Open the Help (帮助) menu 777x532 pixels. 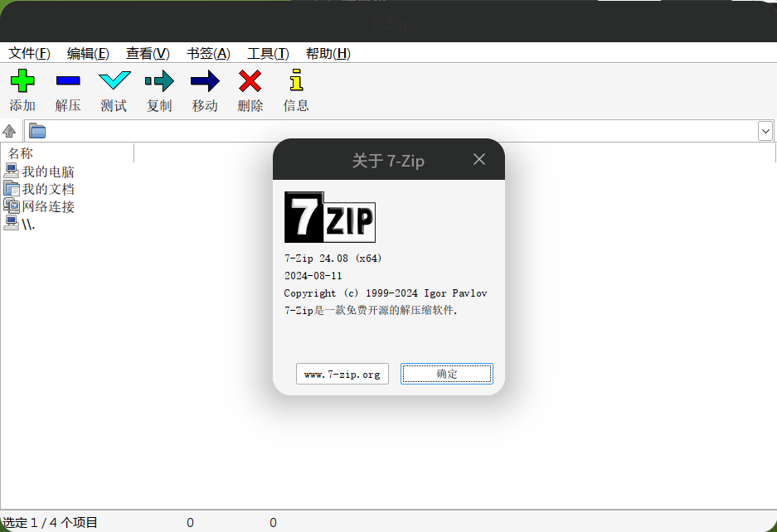point(328,53)
